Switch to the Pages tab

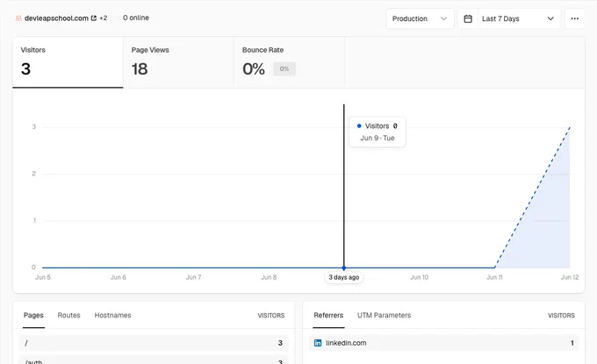click(x=33, y=315)
